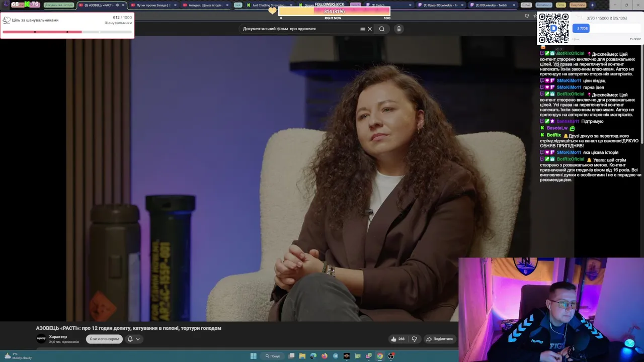The width and height of the screenshot is (644, 362).
Task: Clear the YouTube search box with the X
Action: (x=370, y=29)
